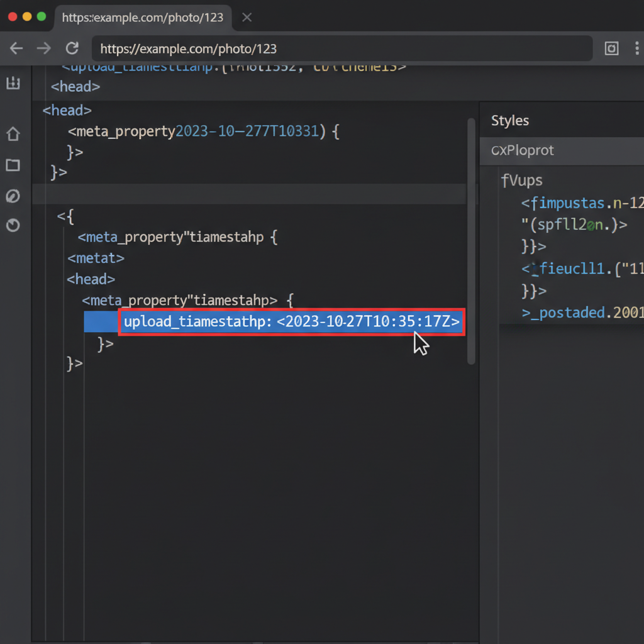Click the meta_property"tiamestahp> { line
The image size is (644, 644).
[187, 301]
